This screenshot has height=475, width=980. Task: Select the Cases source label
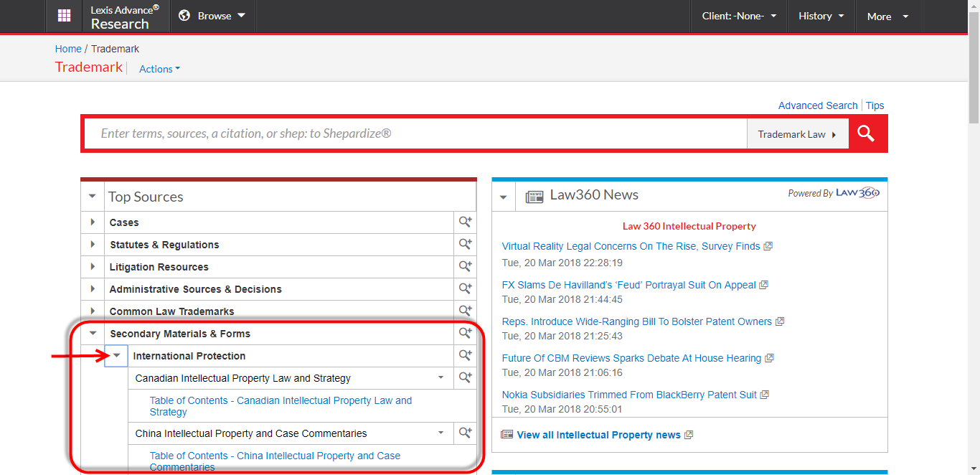(124, 222)
